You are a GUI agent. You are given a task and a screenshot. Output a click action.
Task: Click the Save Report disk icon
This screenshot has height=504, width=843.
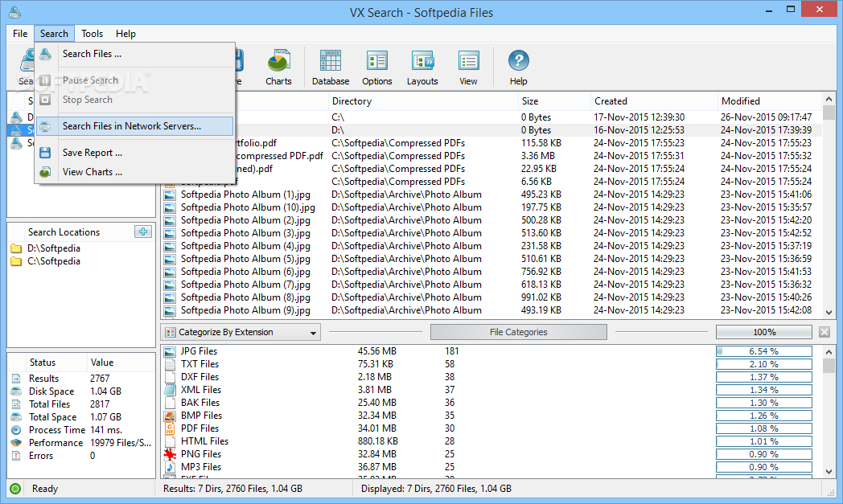pos(45,153)
